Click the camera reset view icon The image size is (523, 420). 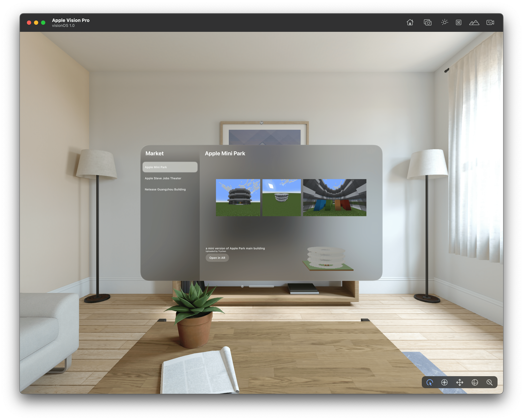[490, 23]
